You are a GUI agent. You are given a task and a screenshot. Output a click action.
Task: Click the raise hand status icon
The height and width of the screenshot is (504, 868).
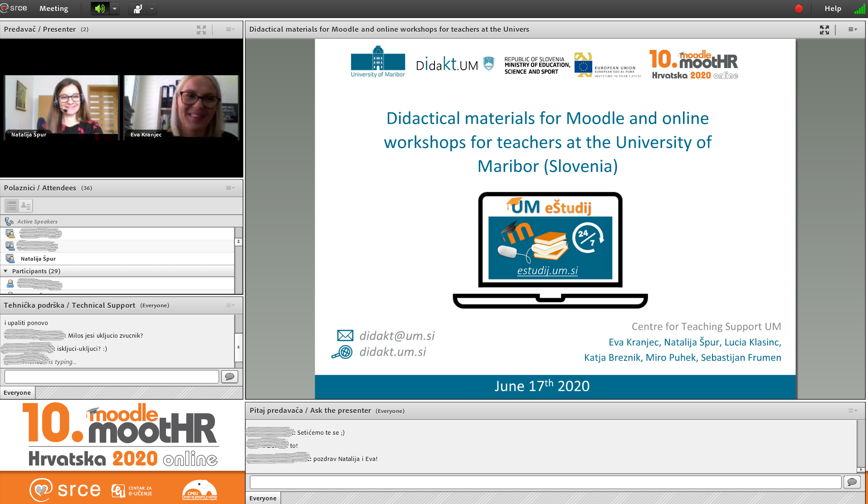(x=138, y=8)
